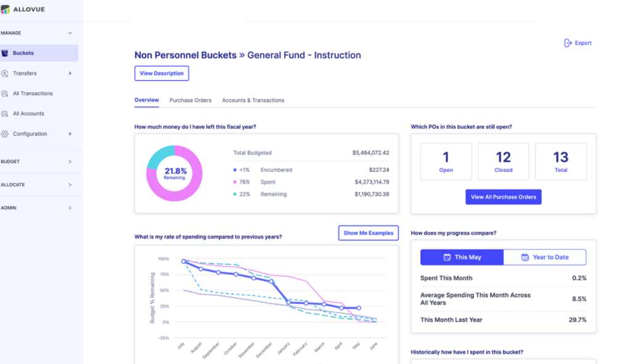
Task: Click the View Description button
Action: pos(161,73)
